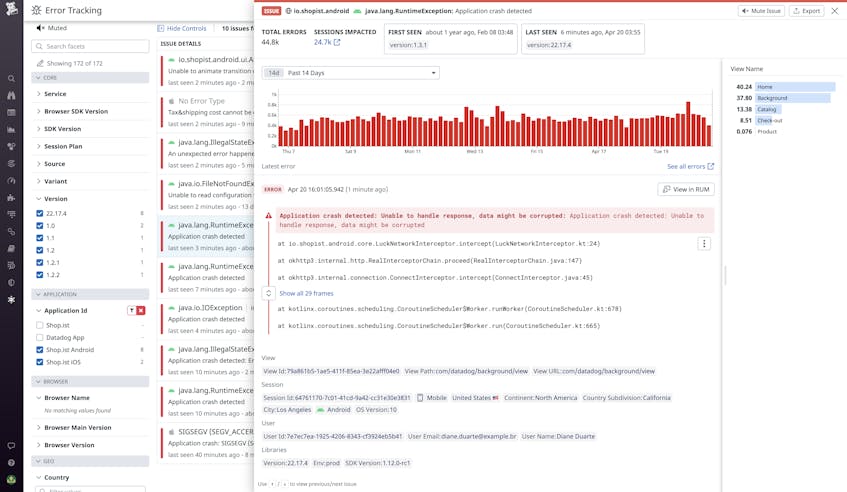Click the red warning triangle icon
Viewport: 847px width, 492px height.
pyautogui.click(x=268, y=215)
